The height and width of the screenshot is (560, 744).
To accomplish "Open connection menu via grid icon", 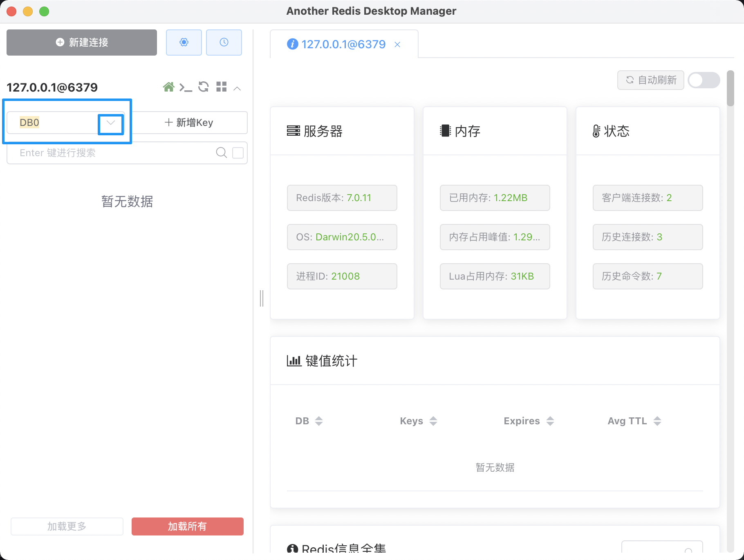I will click(x=222, y=87).
